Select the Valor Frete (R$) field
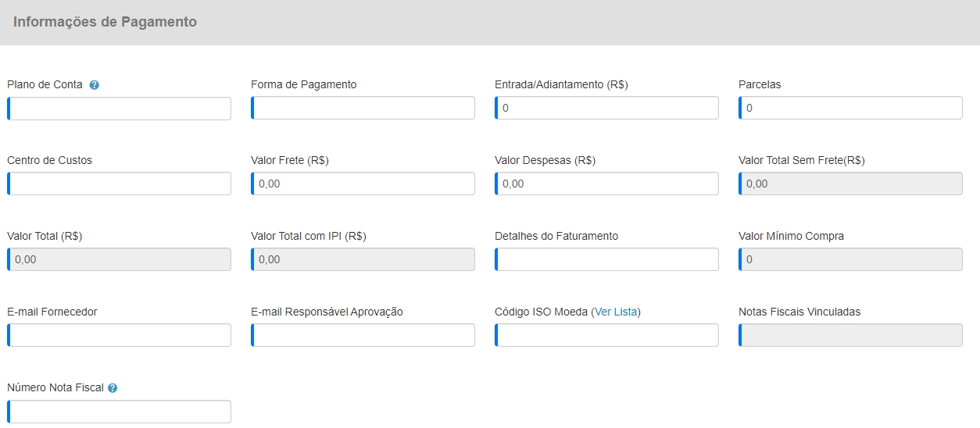Viewport: 980px width, 428px height. [363, 184]
